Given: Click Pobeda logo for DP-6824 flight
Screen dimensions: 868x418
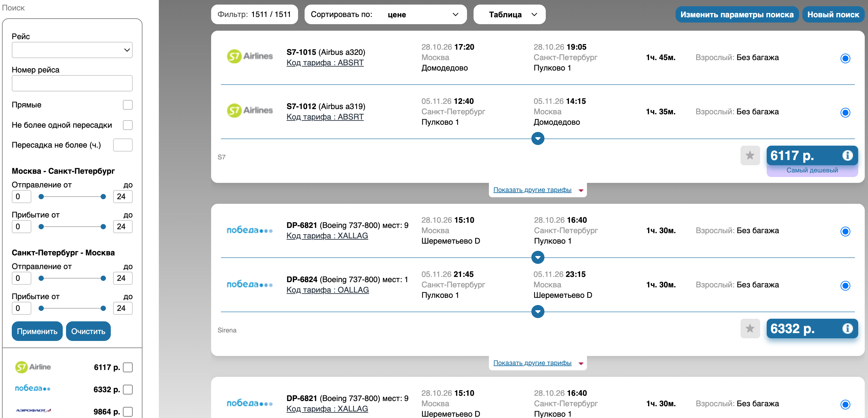Looking at the screenshot, I should click(250, 285).
